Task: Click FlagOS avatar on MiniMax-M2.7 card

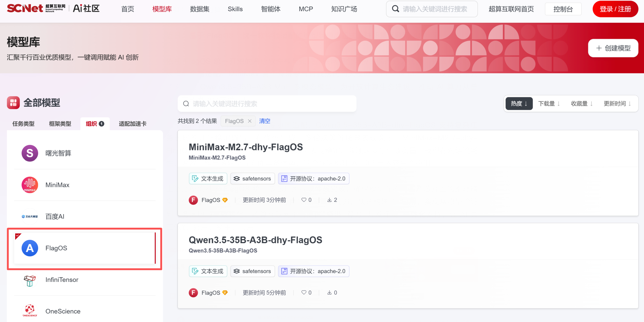Action: coord(193,200)
